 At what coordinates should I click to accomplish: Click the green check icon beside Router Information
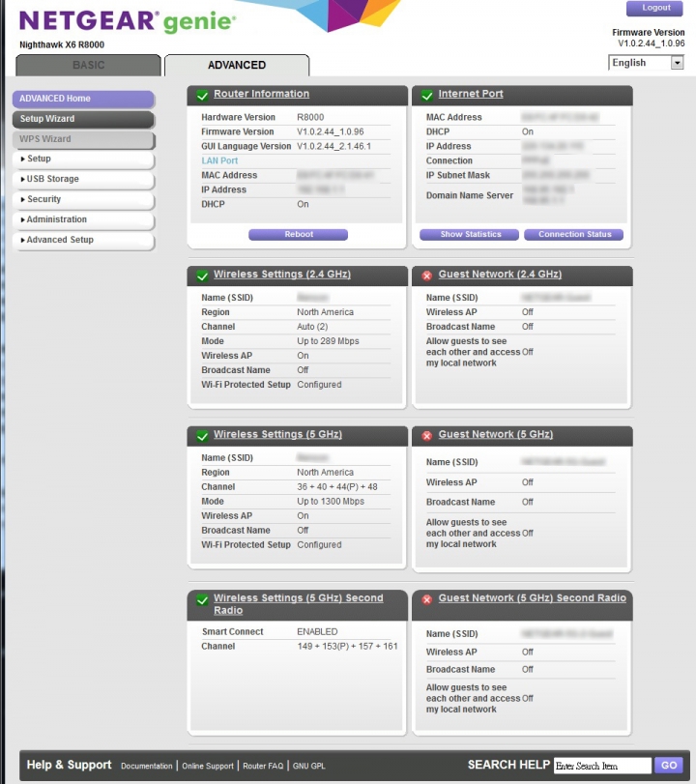(202, 95)
